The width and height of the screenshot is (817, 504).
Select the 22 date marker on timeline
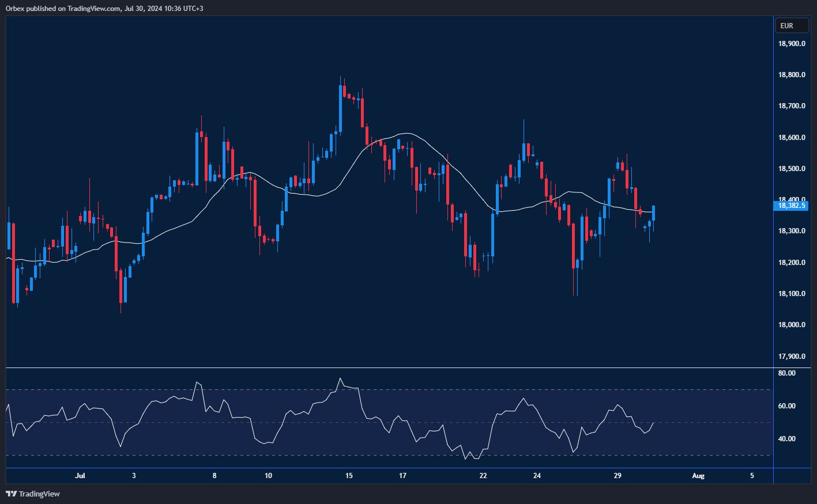[483, 476]
